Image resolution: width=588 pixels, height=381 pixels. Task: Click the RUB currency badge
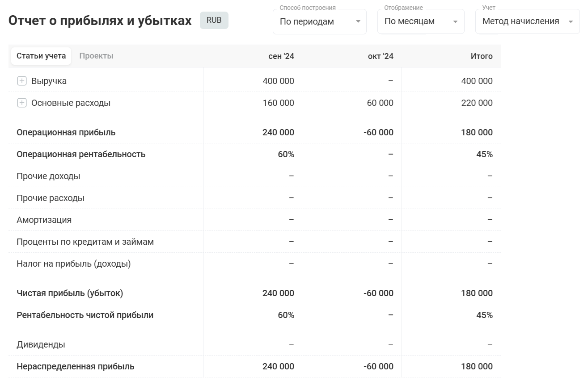click(x=214, y=21)
